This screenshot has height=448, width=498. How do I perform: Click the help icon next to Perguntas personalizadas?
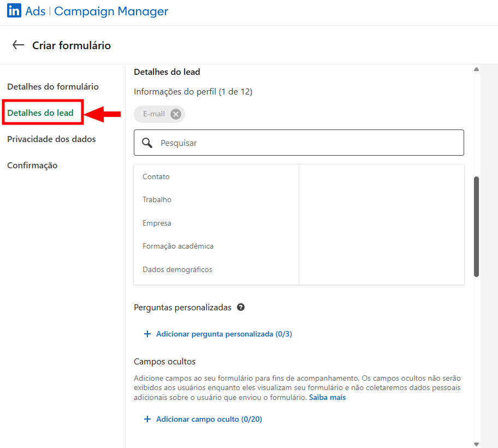241,307
